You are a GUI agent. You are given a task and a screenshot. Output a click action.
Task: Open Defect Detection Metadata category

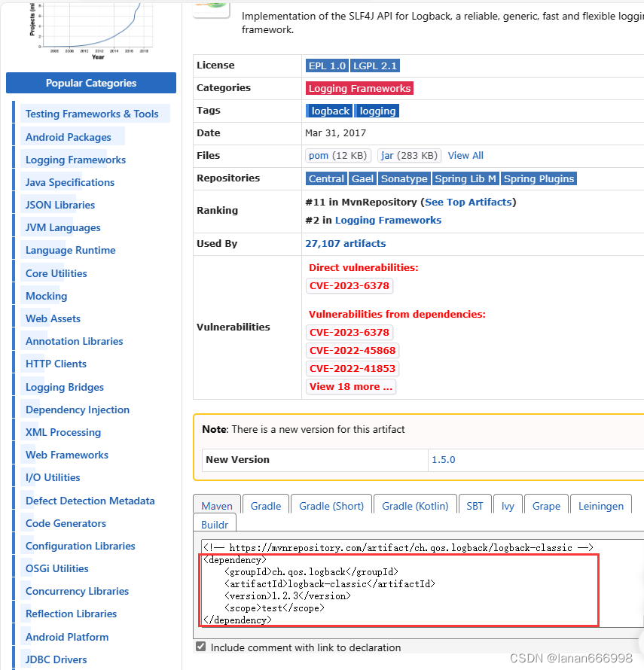tap(90, 501)
